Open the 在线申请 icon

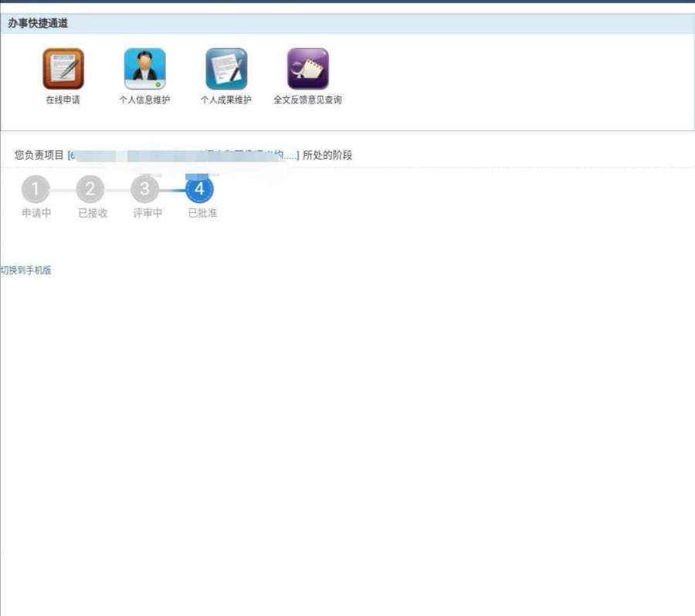click(63, 69)
